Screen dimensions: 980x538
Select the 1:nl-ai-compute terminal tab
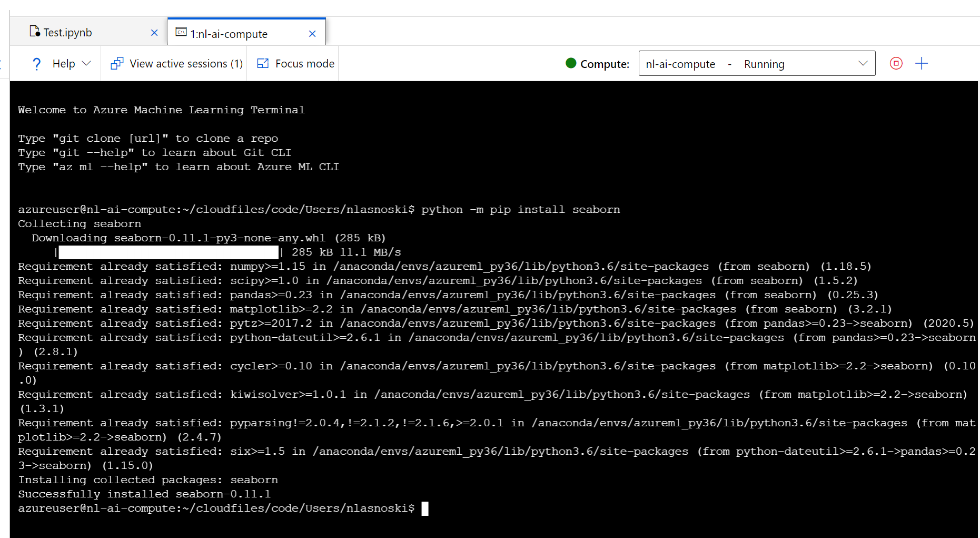(x=229, y=34)
